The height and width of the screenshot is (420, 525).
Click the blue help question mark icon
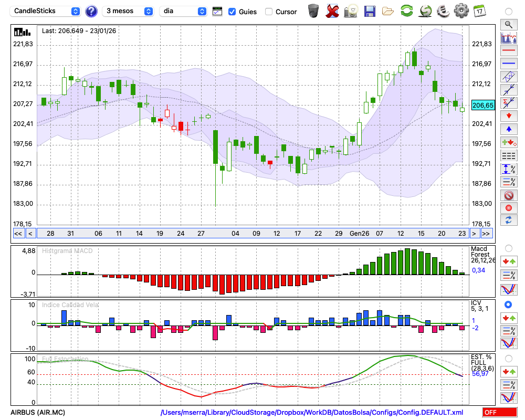[91, 11]
